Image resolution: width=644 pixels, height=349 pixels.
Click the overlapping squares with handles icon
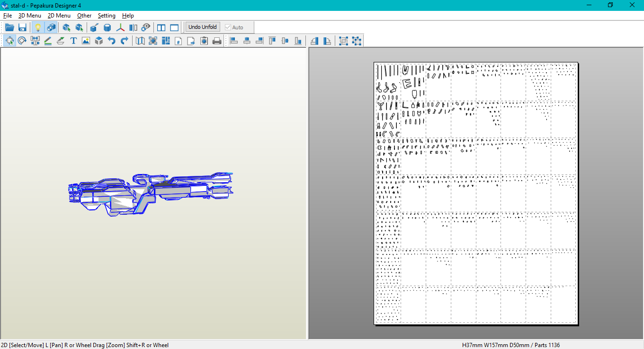(344, 41)
